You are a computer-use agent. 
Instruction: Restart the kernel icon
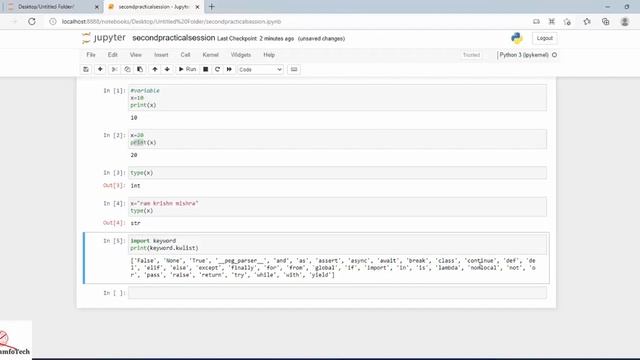coord(217,69)
